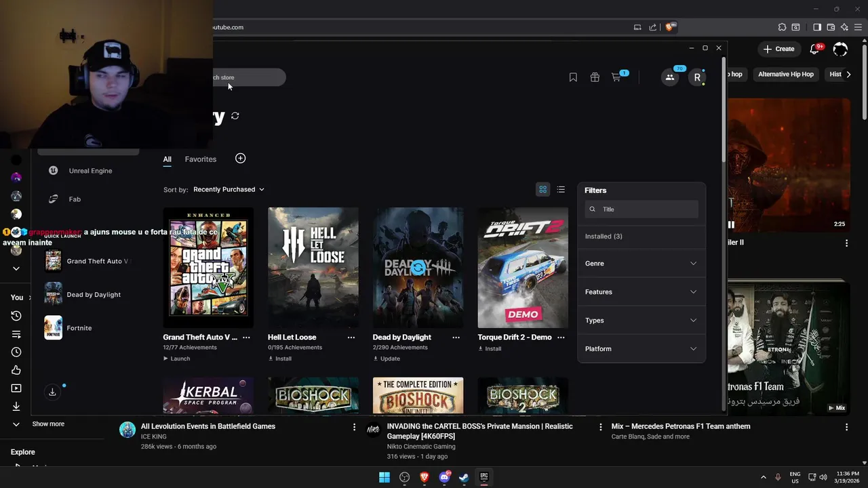Open Brave Shields lion icon
This screenshot has height=488, width=868.
(670, 27)
